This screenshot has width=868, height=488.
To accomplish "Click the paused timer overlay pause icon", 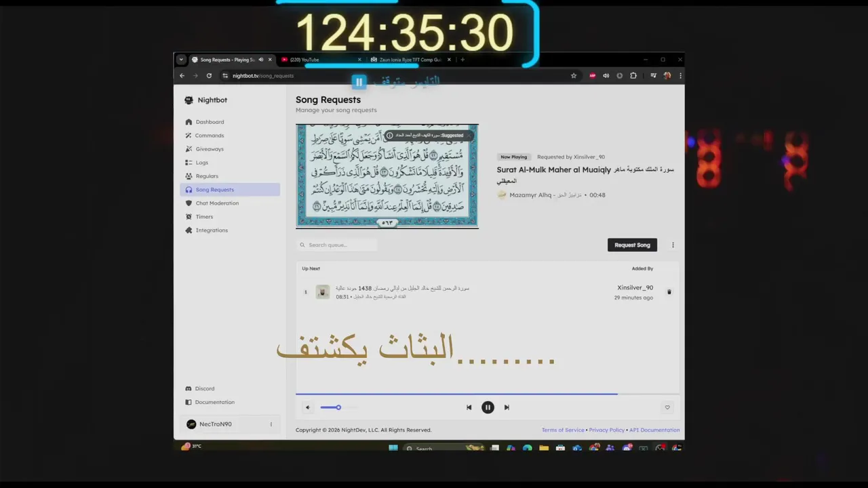I will (359, 82).
